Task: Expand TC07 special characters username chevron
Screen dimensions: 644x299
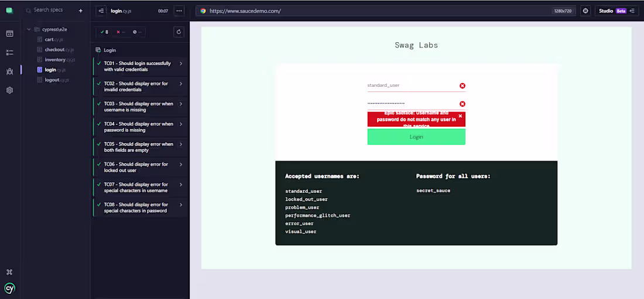Action: coord(181,184)
